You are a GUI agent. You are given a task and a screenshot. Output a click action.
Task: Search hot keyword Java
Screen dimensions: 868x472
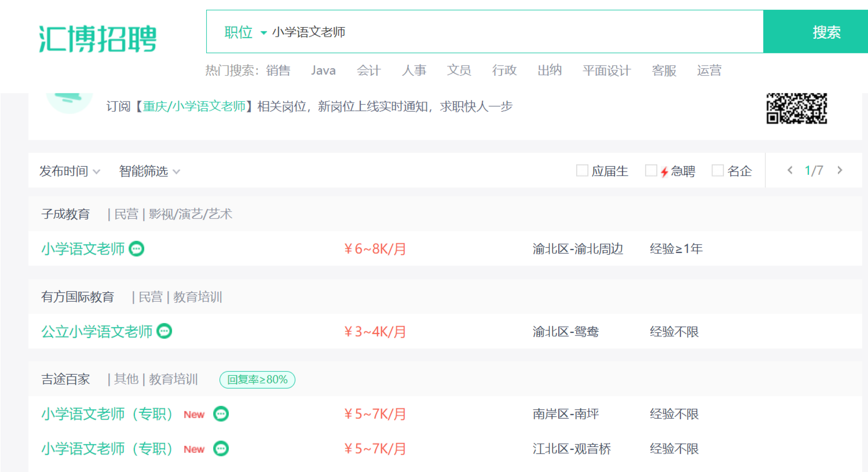point(323,71)
